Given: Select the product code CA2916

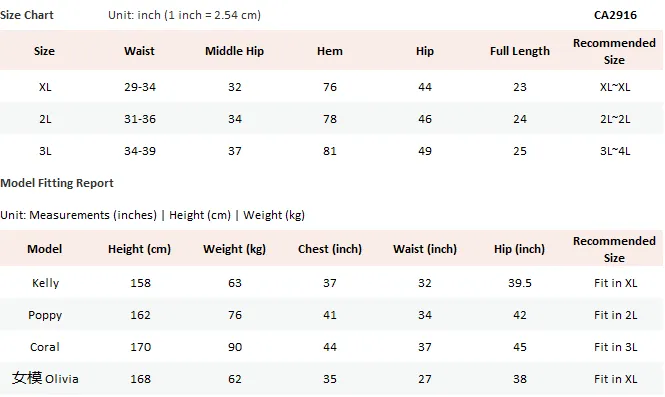Looking at the screenshot, I should 615,15.
